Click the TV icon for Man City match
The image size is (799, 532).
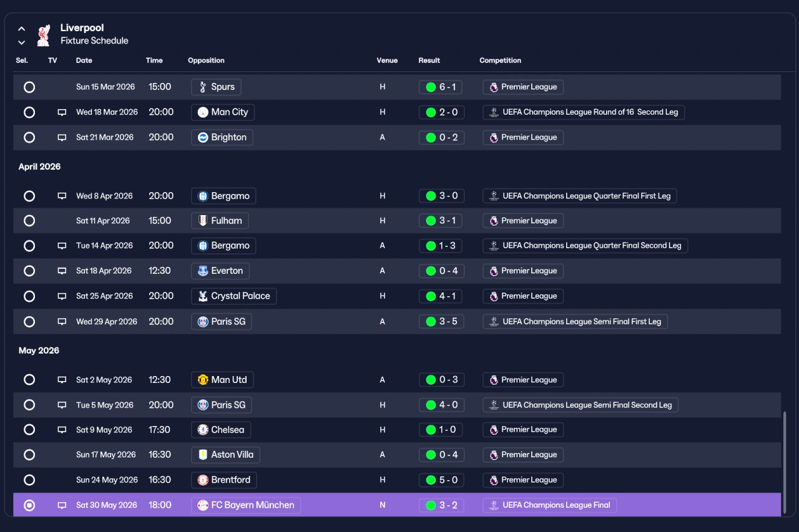click(62, 112)
